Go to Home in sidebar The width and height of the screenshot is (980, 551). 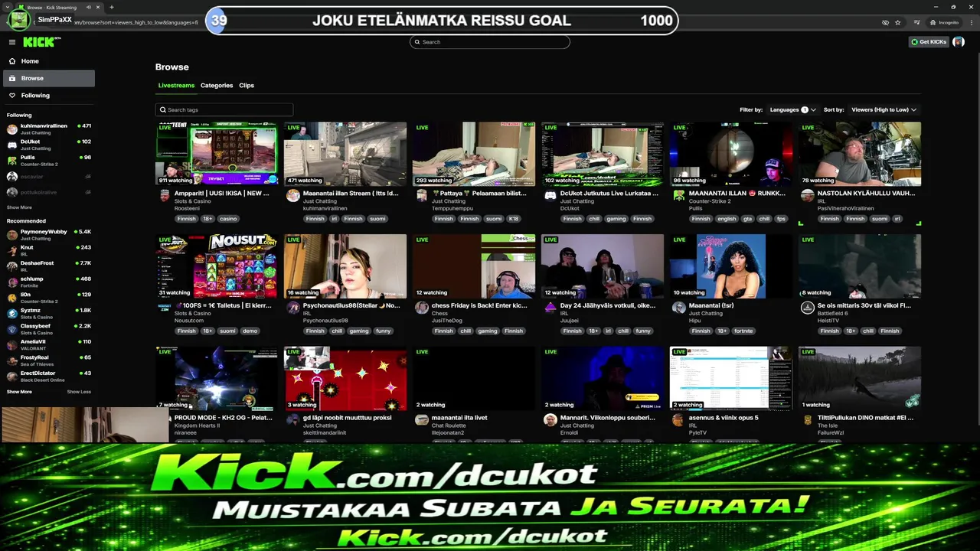click(x=49, y=61)
